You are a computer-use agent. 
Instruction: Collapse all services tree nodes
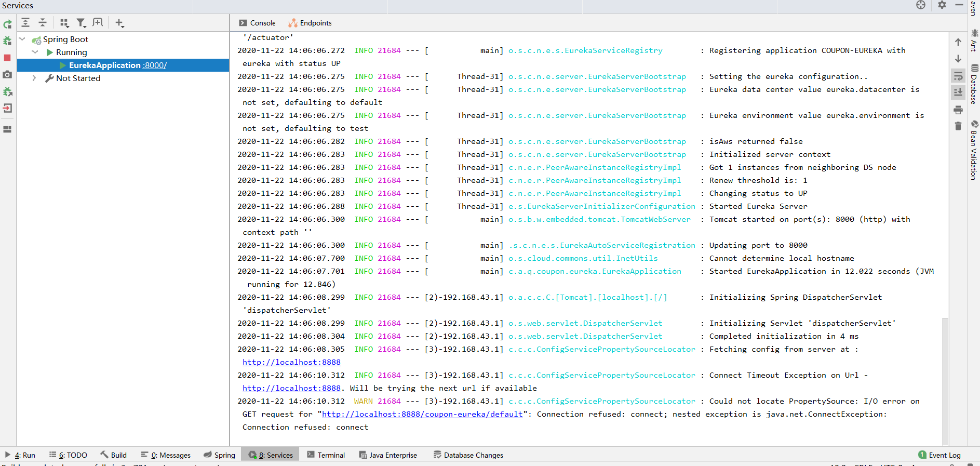43,22
